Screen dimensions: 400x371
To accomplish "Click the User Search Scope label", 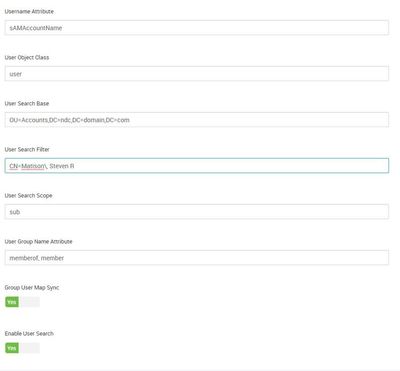I will (28, 195).
